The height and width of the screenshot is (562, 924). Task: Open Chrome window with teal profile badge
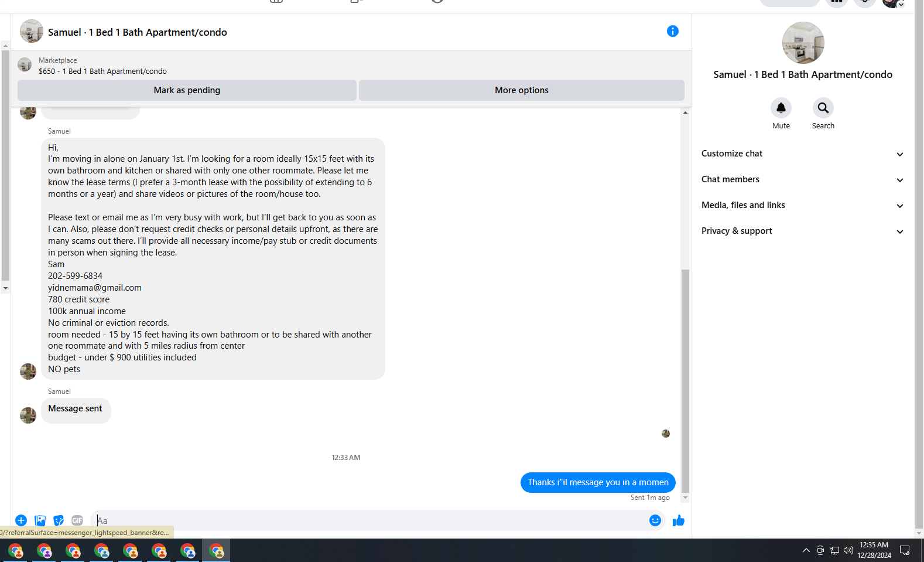[102, 551]
